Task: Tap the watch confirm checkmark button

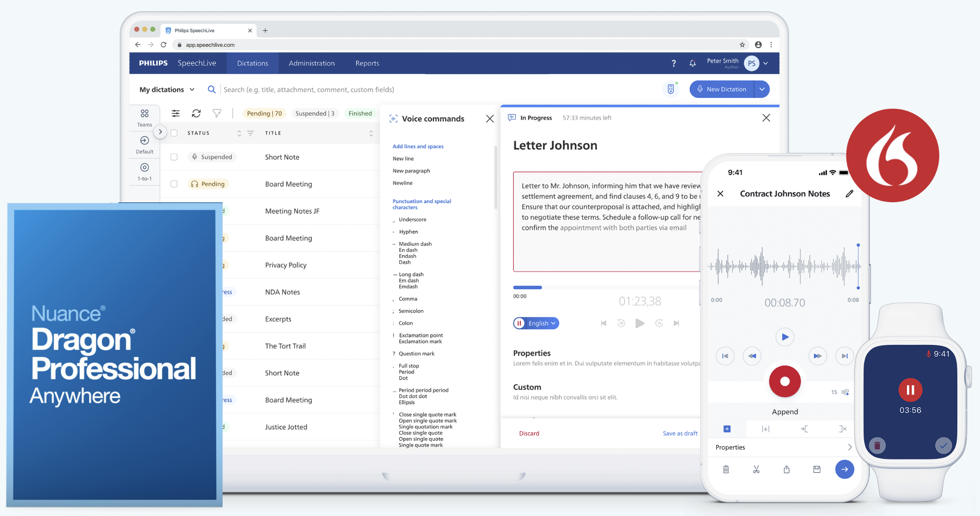Action: click(943, 445)
